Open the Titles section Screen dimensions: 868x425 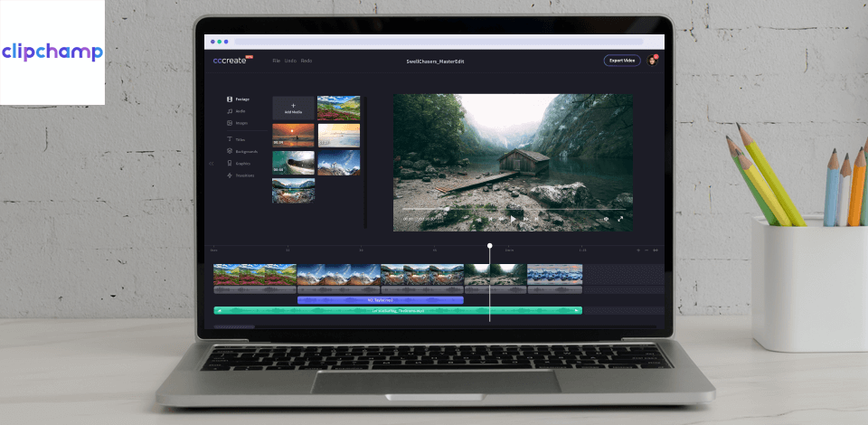click(236, 139)
